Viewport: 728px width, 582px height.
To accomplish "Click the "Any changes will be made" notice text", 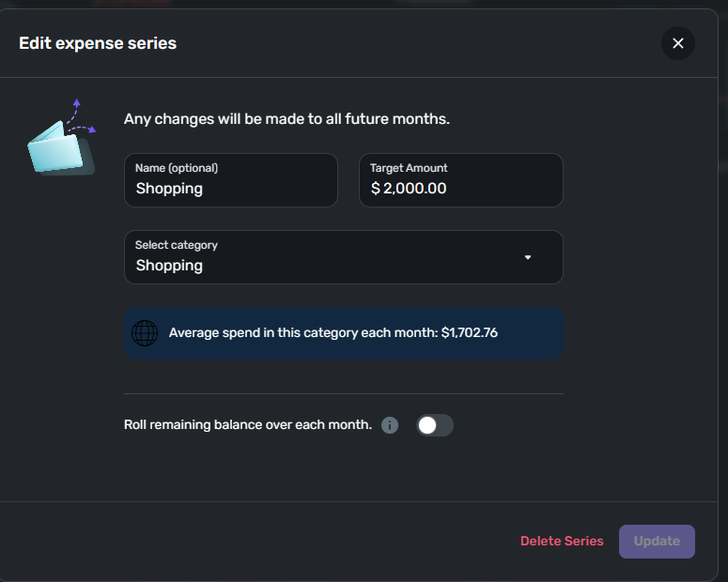I will pos(287,119).
